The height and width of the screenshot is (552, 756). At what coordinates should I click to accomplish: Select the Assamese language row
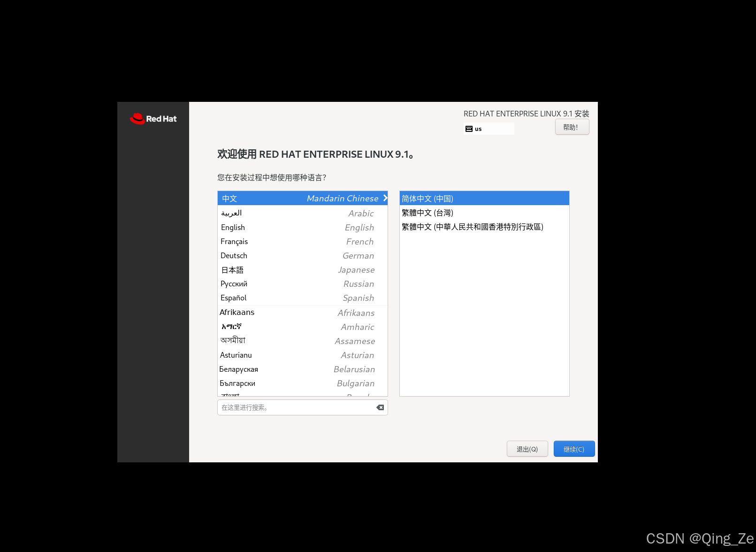[303, 341]
